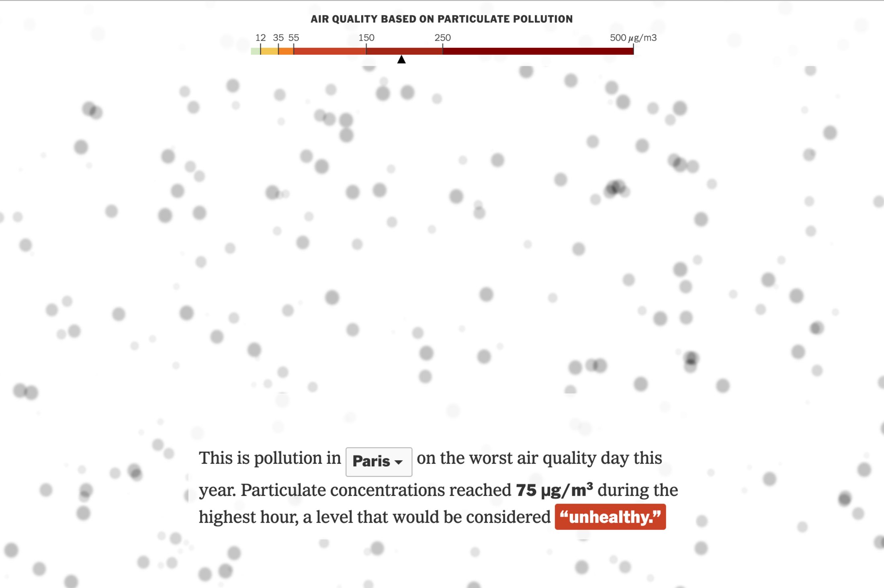Click the black triangle scale marker

coord(401,59)
